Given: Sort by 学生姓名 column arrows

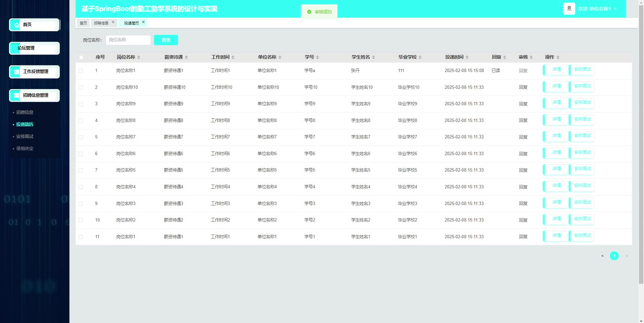Looking at the screenshot, I should click(x=373, y=57).
